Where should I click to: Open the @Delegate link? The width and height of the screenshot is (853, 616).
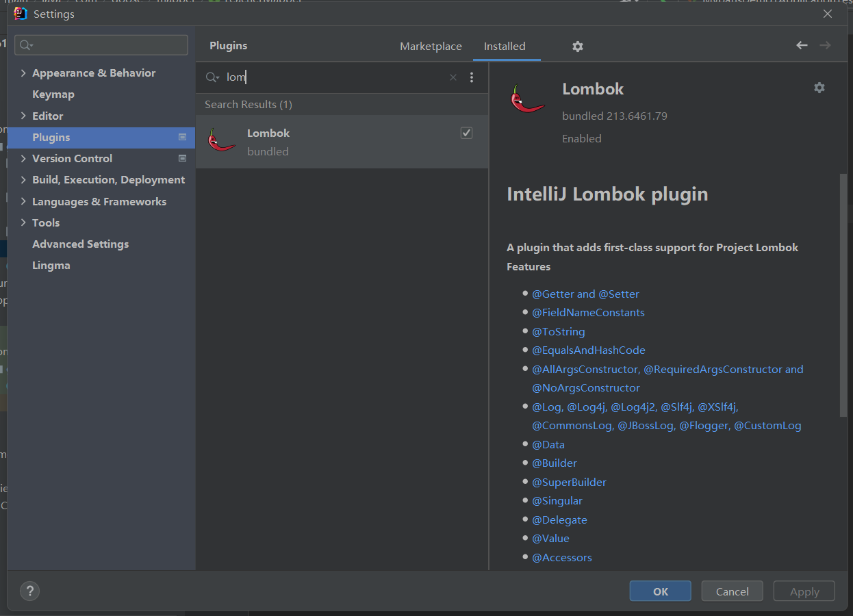pos(559,520)
